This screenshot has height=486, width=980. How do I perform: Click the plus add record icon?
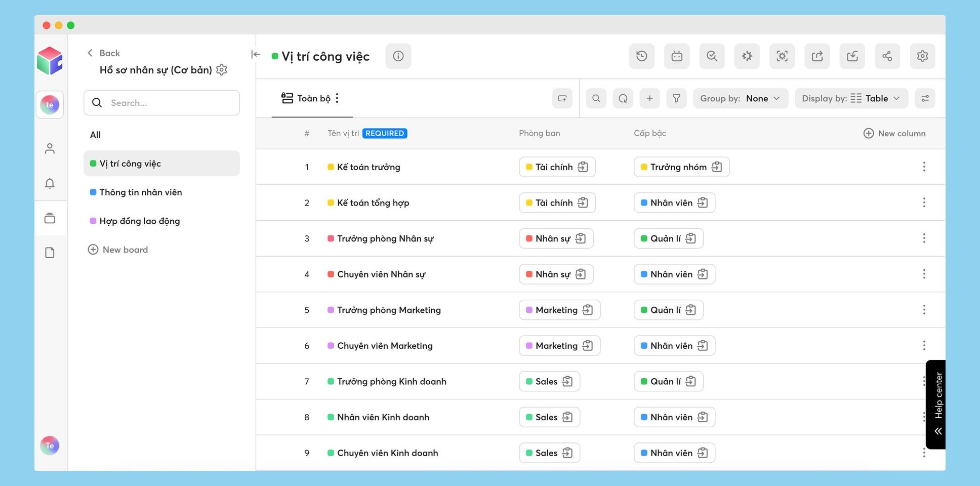650,98
